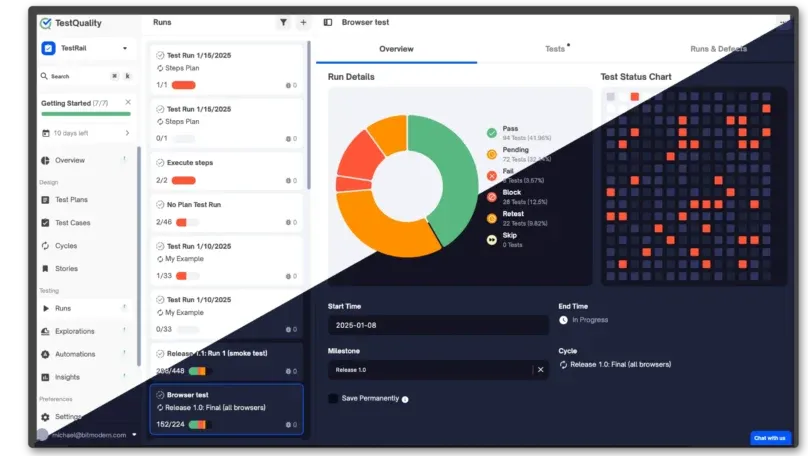Screen dimensions: 808x456
Task: Click the Retest legend icon
Action: pos(492,218)
